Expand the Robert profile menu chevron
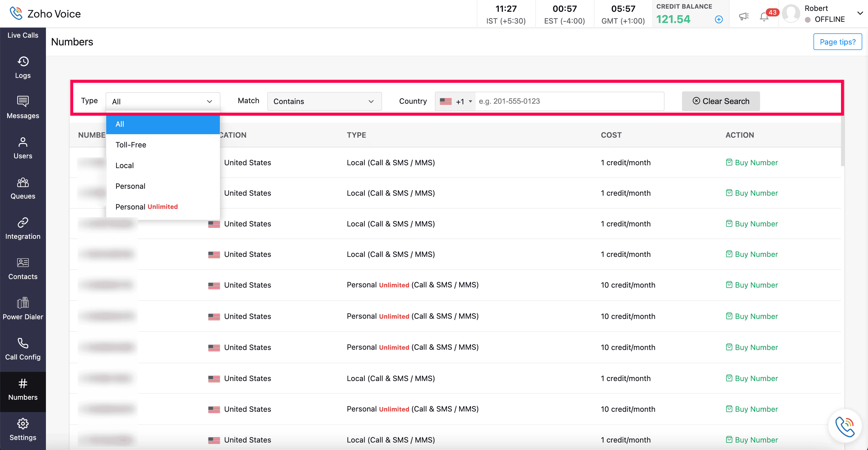Image resolution: width=868 pixels, height=450 pixels. [x=860, y=14]
